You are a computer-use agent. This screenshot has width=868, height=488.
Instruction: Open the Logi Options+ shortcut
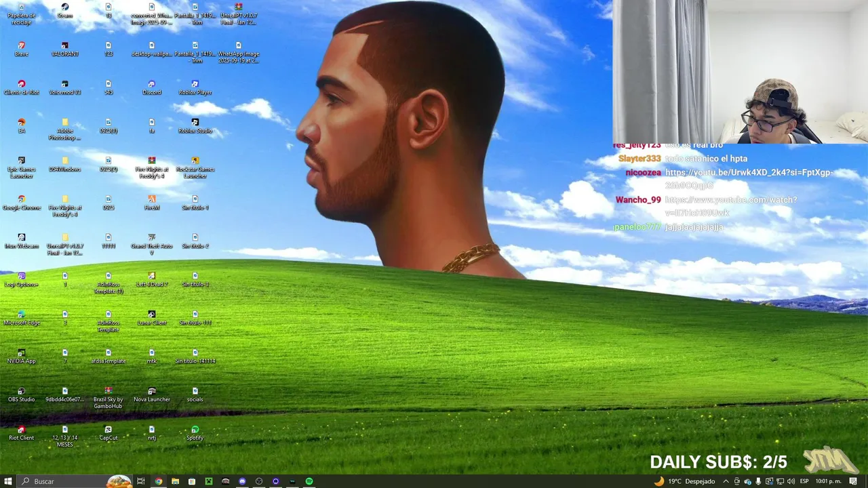click(x=21, y=280)
